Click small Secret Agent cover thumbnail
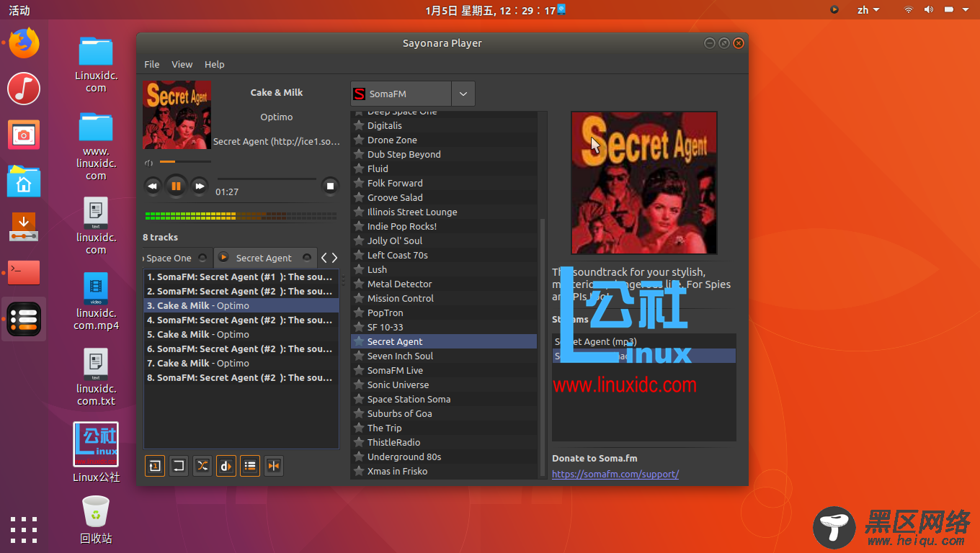 pyautogui.click(x=177, y=115)
